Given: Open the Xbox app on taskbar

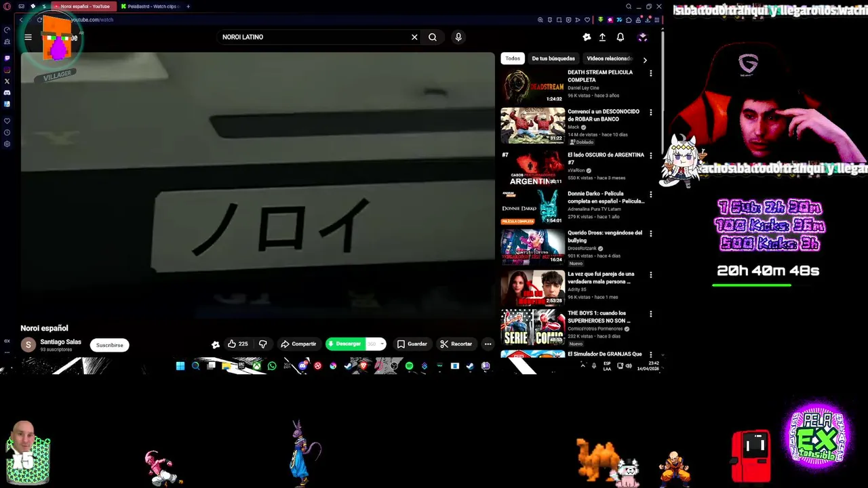Looking at the screenshot, I should [x=258, y=366].
